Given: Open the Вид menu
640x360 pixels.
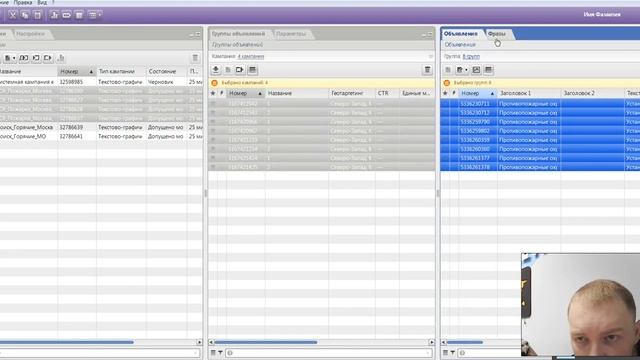Looking at the screenshot, I should tap(42, 2).
